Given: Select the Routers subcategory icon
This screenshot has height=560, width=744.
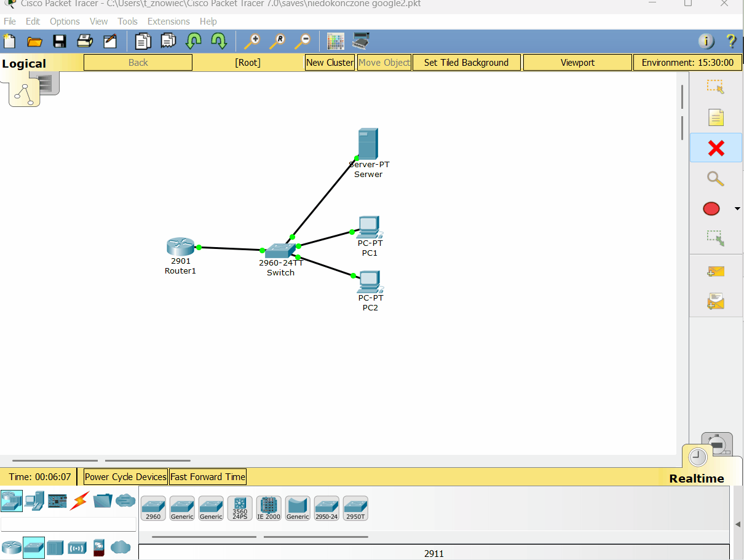Looking at the screenshot, I should [11, 547].
